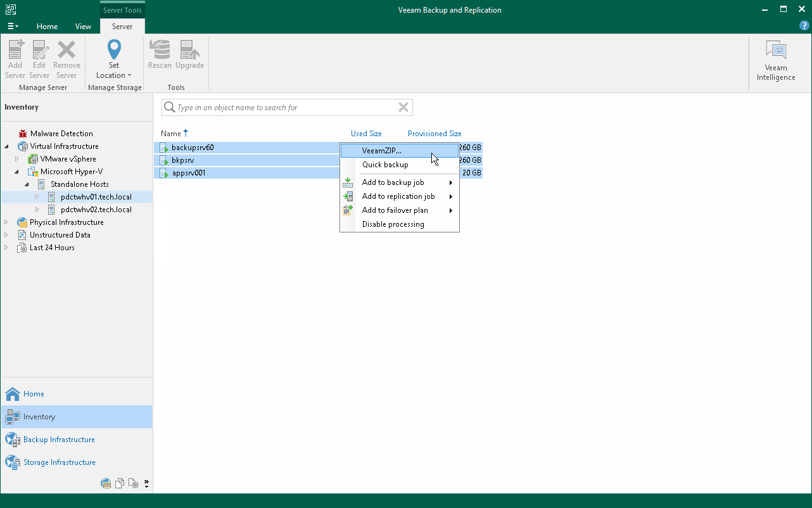Select the appsrv001 row name
The width and height of the screenshot is (812, 508).
pos(189,173)
